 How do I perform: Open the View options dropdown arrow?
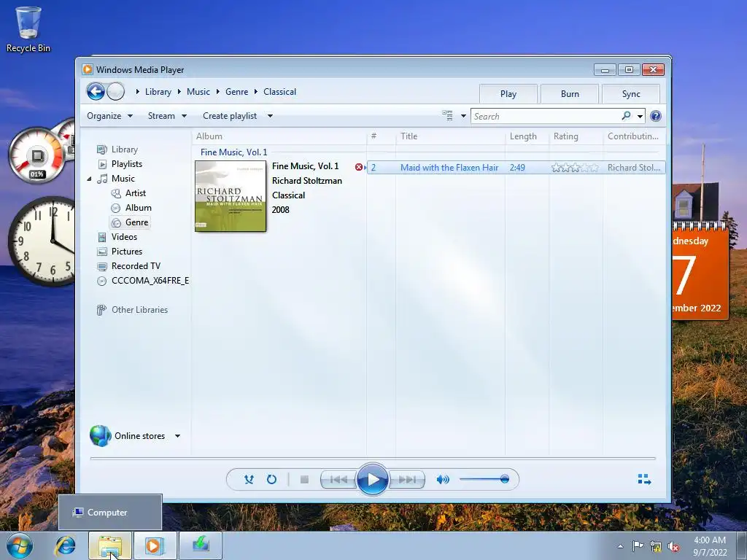click(x=463, y=116)
